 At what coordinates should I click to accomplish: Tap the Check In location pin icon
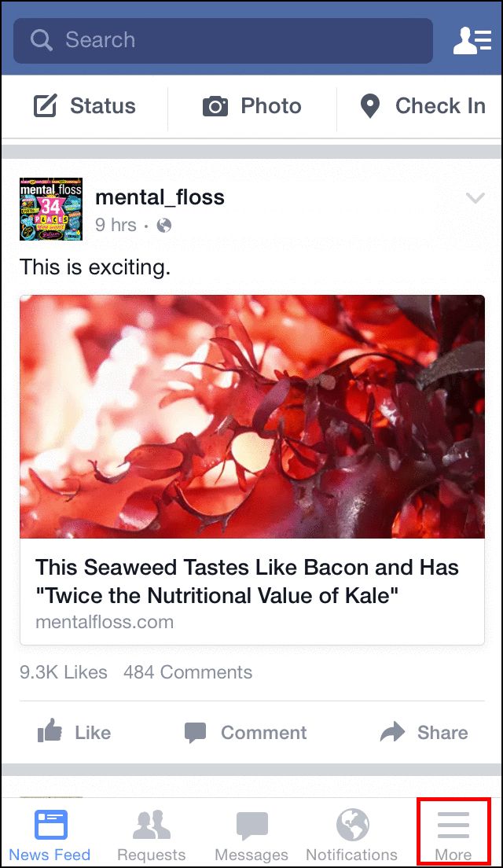tap(369, 107)
